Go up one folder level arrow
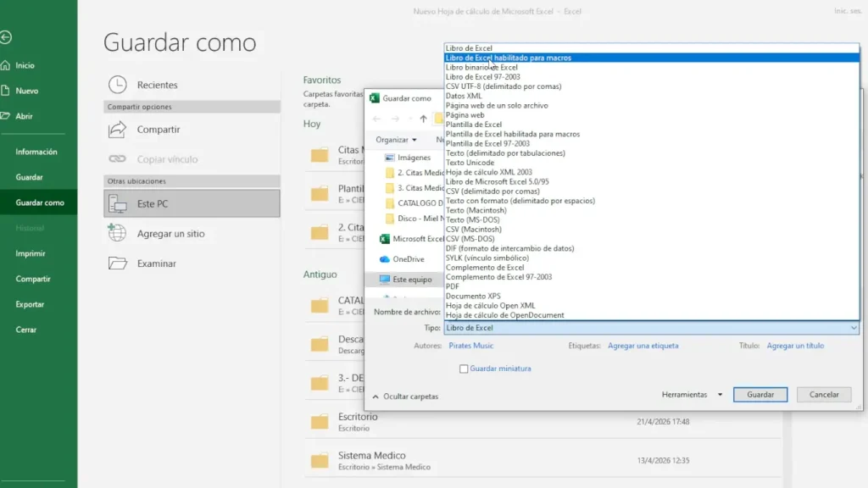 pyautogui.click(x=423, y=119)
